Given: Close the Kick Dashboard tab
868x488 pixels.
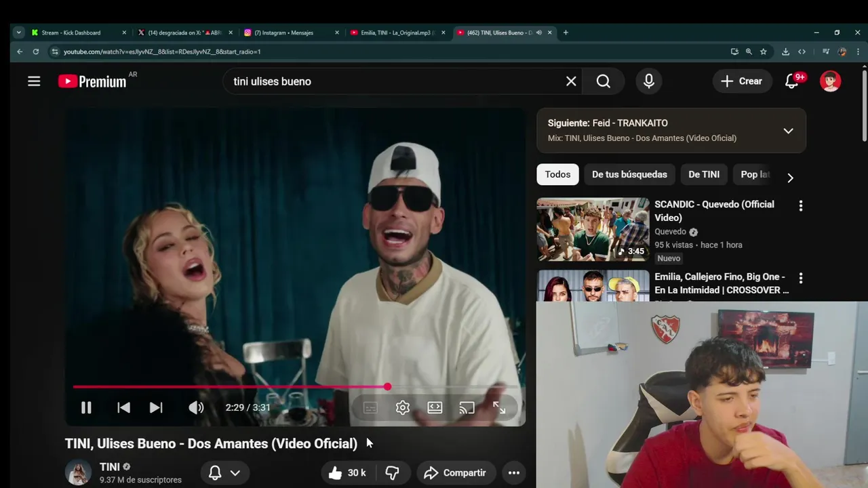Looking at the screenshot, I should [124, 33].
